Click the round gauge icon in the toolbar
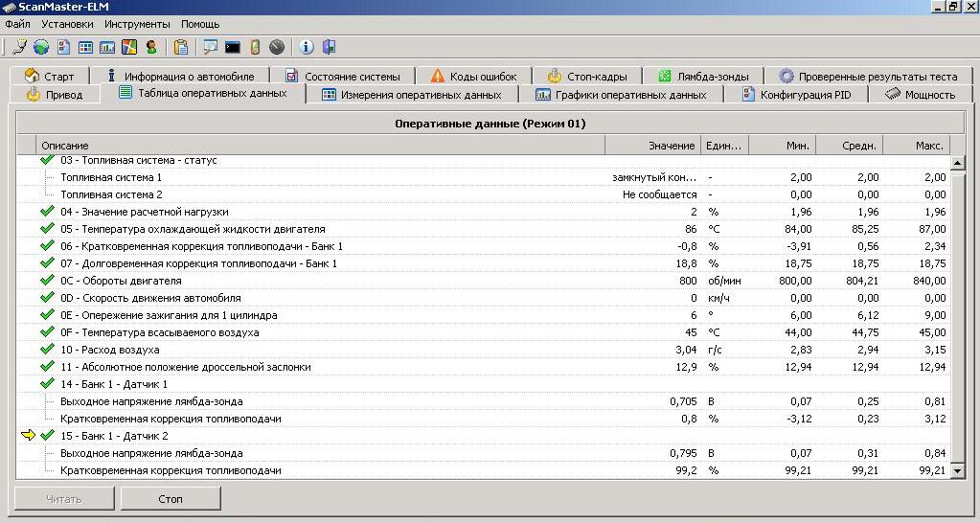 point(277,47)
